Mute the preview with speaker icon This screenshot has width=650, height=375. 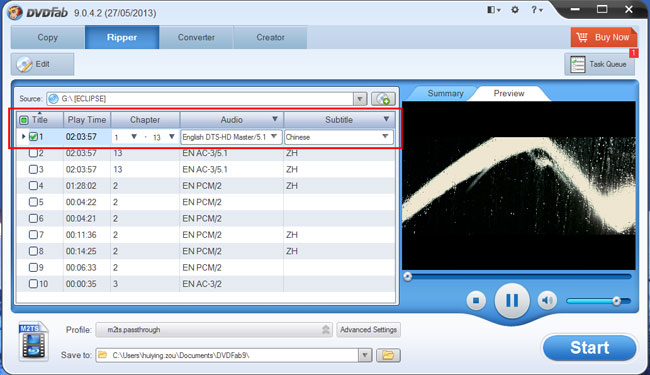(547, 300)
